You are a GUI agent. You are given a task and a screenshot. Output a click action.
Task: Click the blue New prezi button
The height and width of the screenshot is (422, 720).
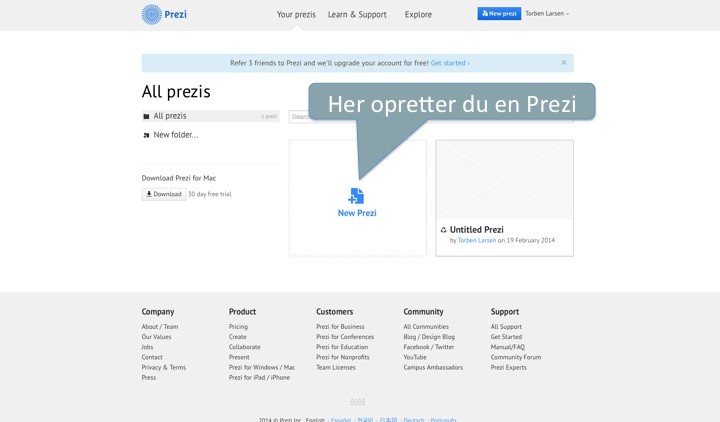coord(499,14)
